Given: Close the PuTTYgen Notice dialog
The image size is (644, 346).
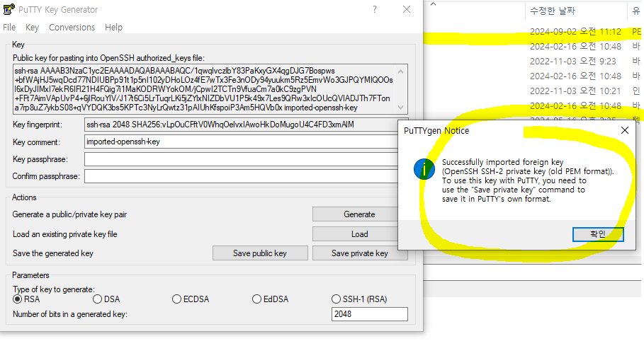Looking at the screenshot, I should pos(625,130).
